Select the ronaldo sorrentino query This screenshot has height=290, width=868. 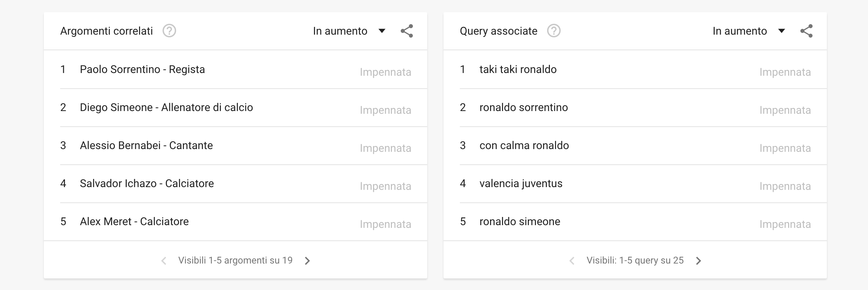tap(523, 107)
